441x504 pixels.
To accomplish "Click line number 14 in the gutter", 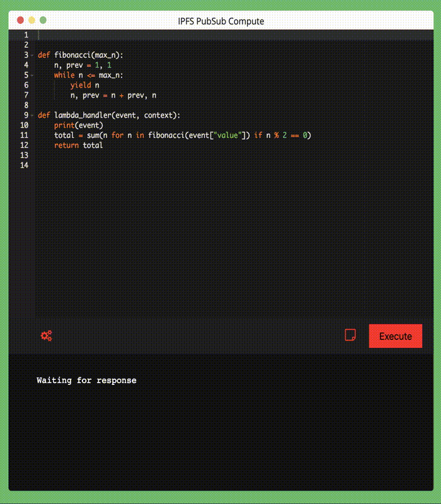I will pos(25,165).
